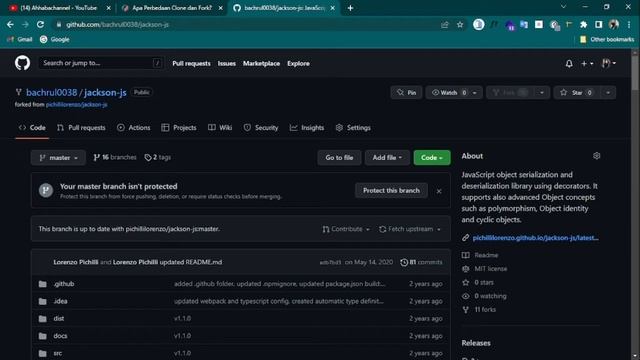
Task: Open the Contribute dropdown
Action: [346, 229]
